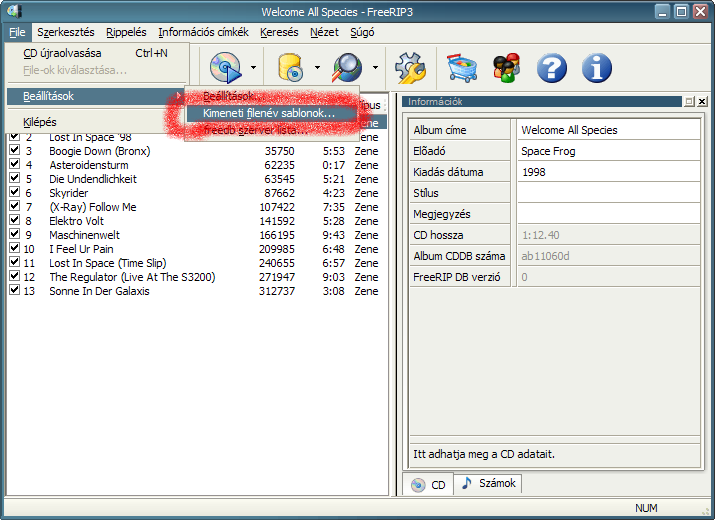Open the File menu
The image size is (715, 520).
point(17,32)
